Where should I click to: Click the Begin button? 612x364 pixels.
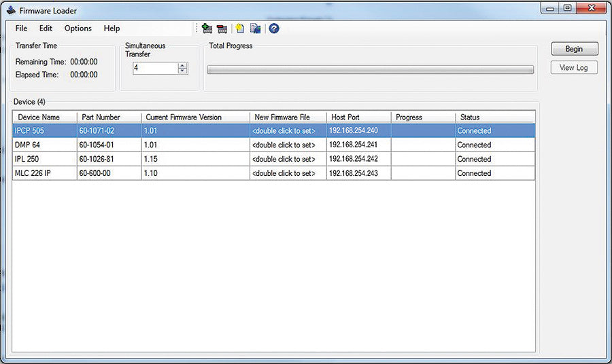[x=574, y=49]
